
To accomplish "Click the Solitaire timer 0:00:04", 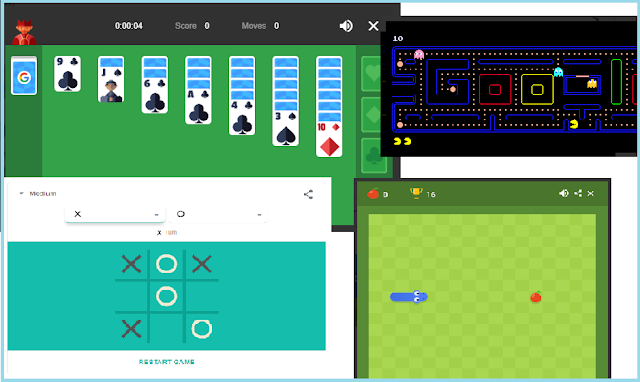I will [129, 26].
